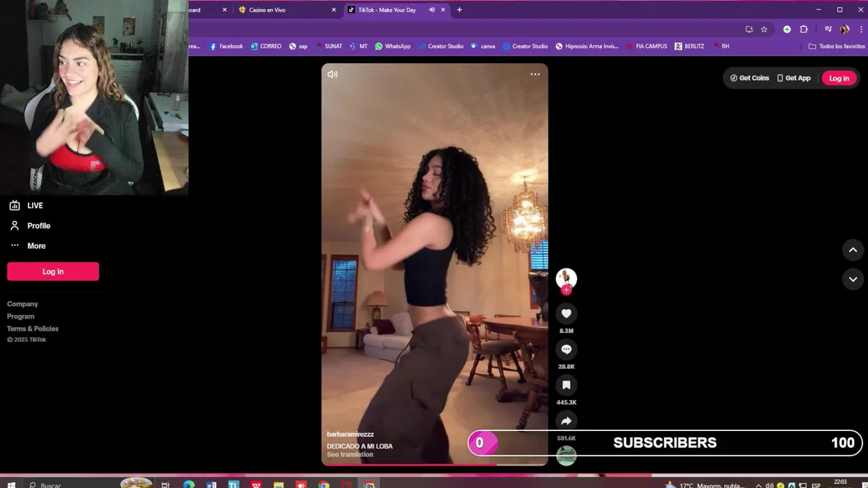Viewport: 868px width, 488px height.
Task: Share the video using the arrow icon
Action: point(566,421)
